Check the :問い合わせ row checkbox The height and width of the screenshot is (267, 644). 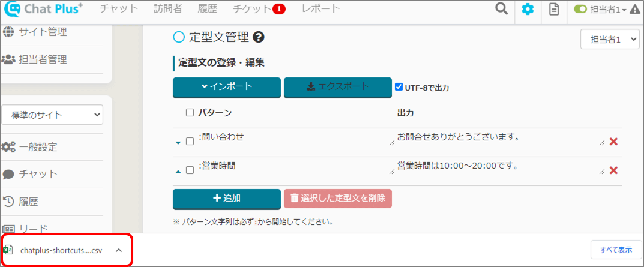[x=190, y=142]
